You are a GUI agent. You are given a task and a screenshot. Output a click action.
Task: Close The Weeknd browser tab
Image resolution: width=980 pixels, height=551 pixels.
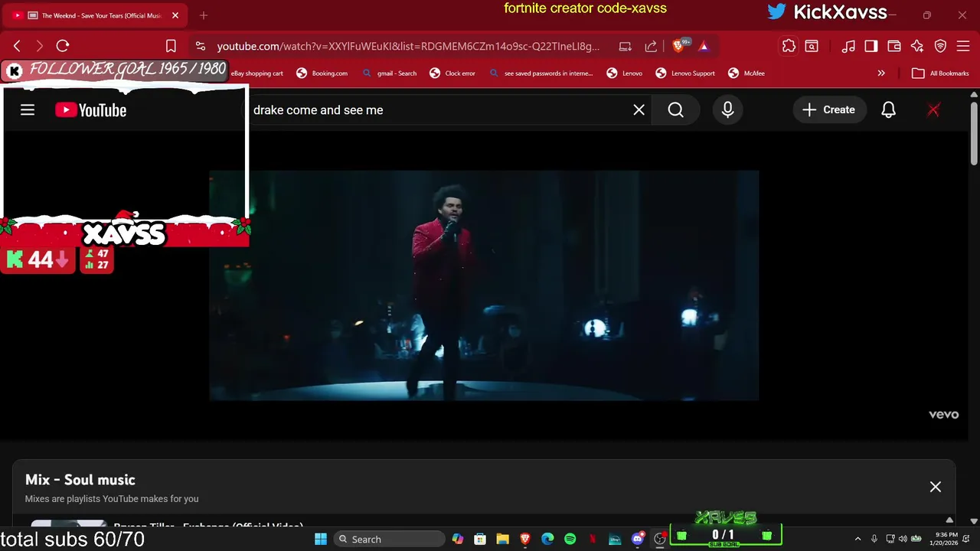tap(175, 15)
